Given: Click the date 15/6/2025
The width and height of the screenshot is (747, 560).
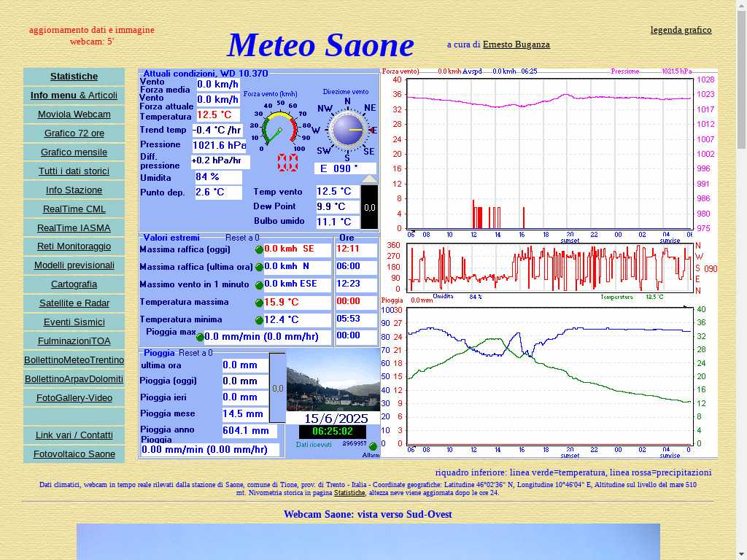Looking at the screenshot, I should point(336,419).
